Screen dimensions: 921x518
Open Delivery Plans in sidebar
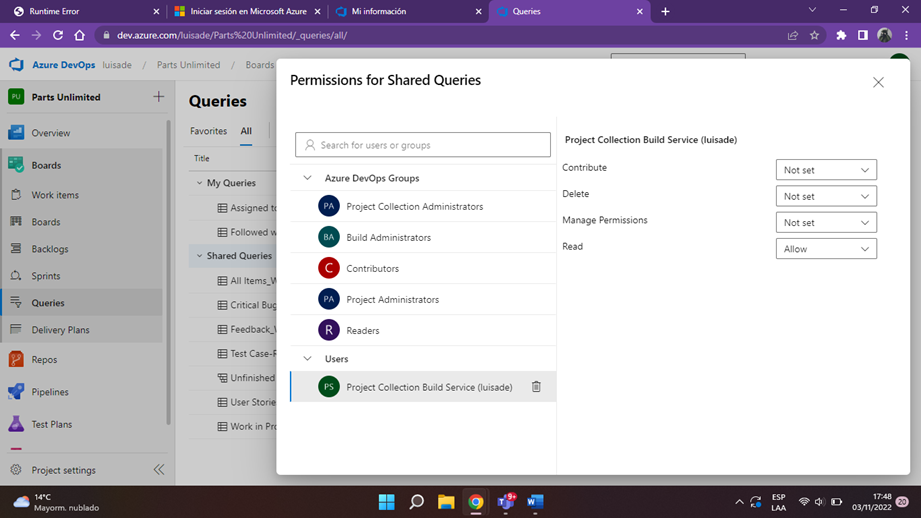(60, 330)
